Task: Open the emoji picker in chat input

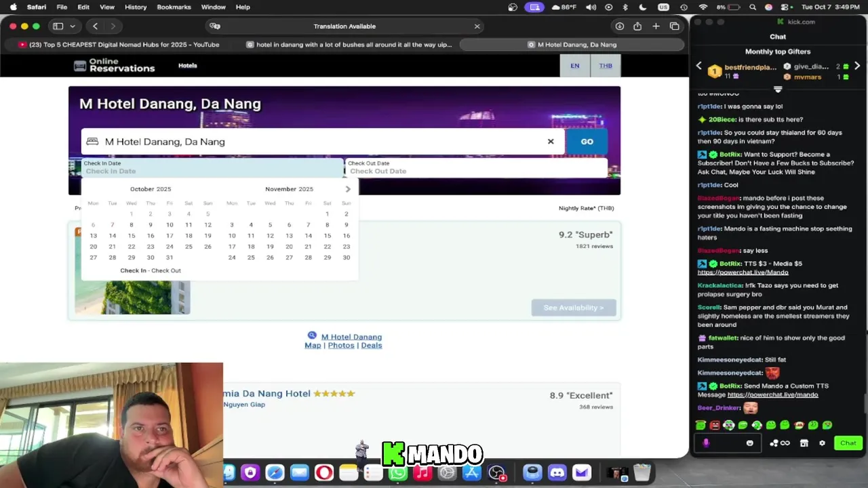Action: pyautogui.click(x=749, y=443)
